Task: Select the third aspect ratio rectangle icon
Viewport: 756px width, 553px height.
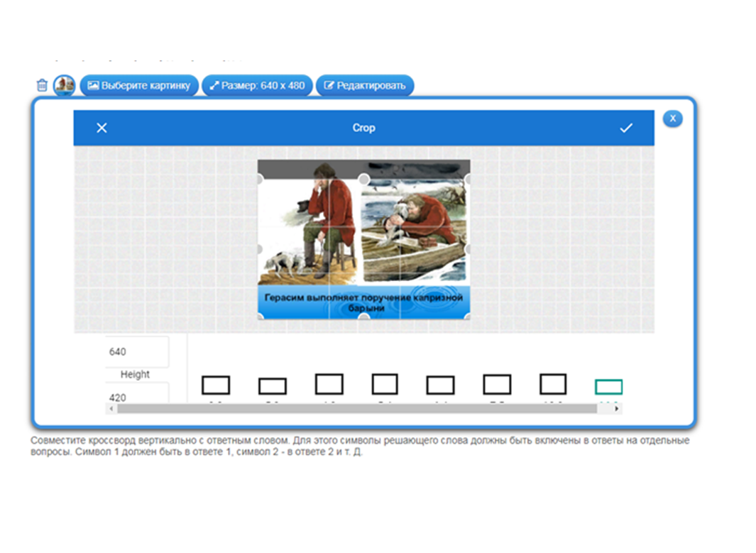Action: [329, 385]
